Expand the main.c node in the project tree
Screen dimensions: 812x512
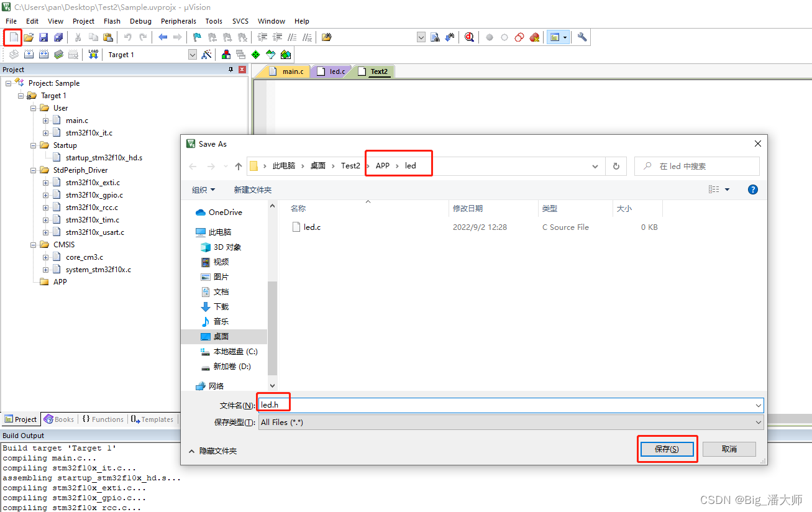[46, 121]
